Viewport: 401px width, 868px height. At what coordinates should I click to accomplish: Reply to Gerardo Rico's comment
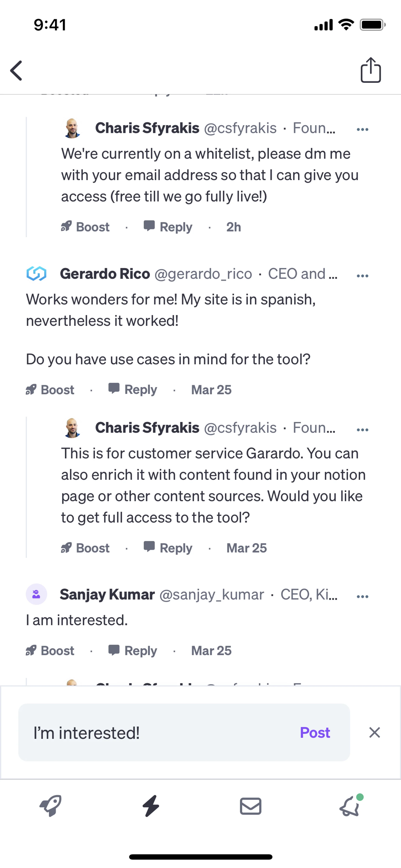(133, 390)
